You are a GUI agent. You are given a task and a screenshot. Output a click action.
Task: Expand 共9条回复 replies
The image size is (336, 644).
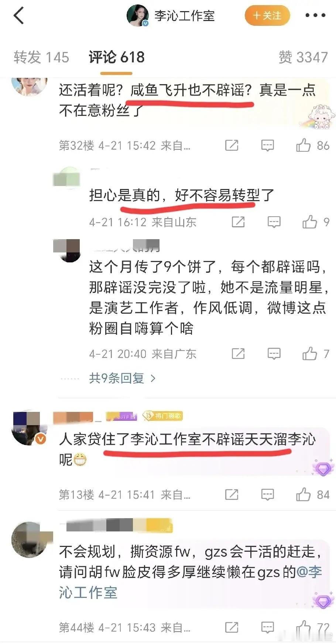122,378
